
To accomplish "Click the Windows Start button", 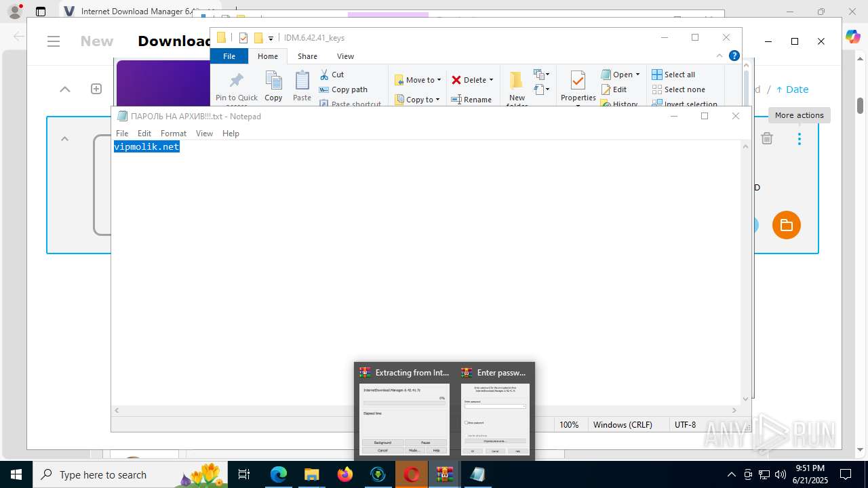I will tap(16, 474).
